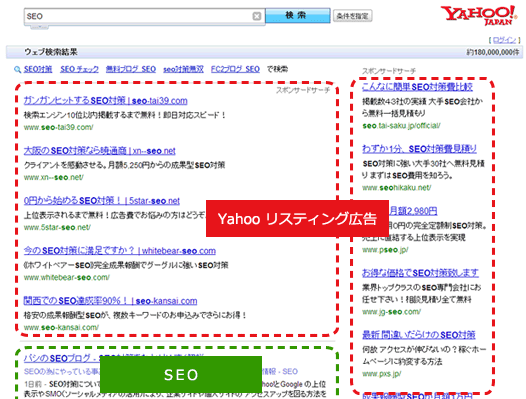The width and height of the screenshot is (526, 399).
Task: Open the 5star-seo.net ad link
Action: click(102, 201)
